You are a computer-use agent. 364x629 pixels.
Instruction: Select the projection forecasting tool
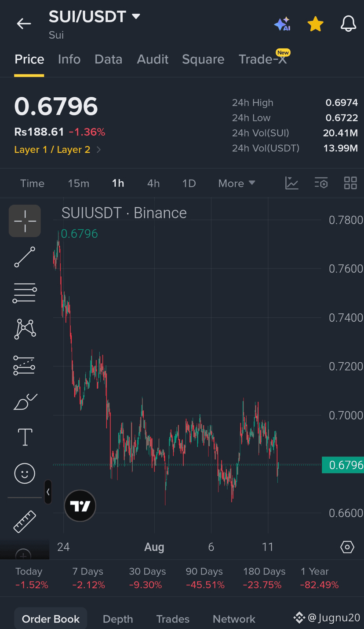(x=24, y=365)
